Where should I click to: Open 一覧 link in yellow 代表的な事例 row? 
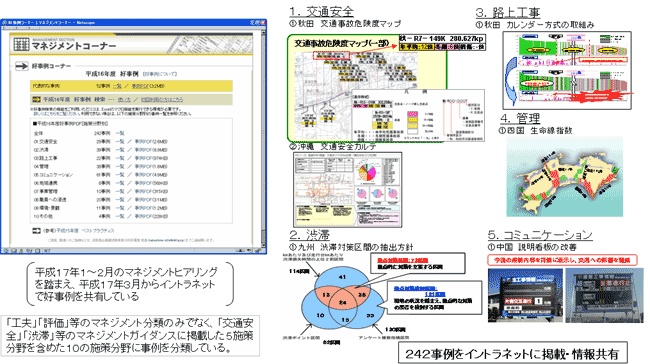point(117,86)
